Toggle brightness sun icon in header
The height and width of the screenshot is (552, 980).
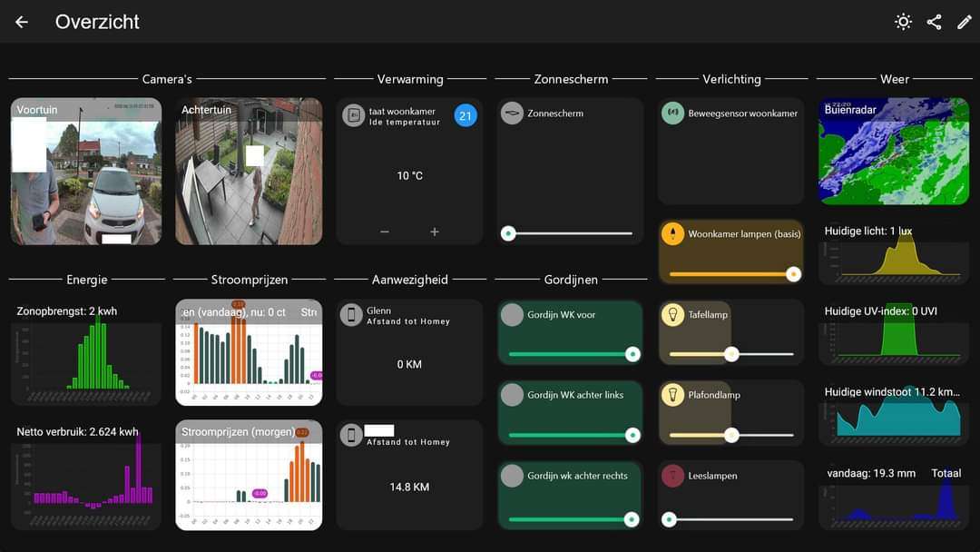tap(903, 22)
